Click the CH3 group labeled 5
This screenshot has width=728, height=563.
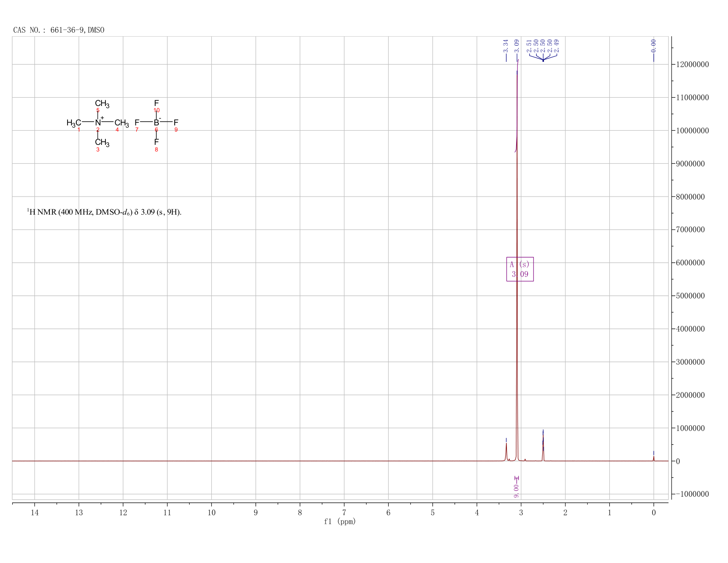(102, 104)
